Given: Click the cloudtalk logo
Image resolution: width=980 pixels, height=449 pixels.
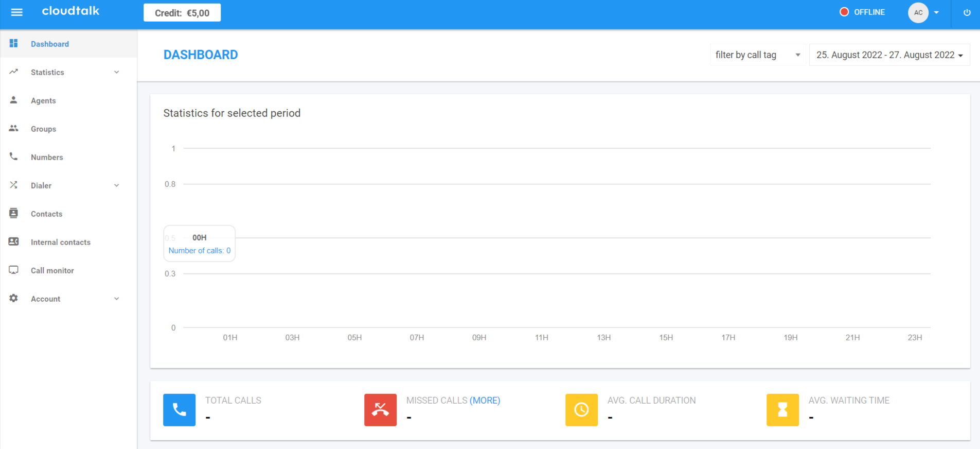Looking at the screenshot, I should [x=70, y=11].
